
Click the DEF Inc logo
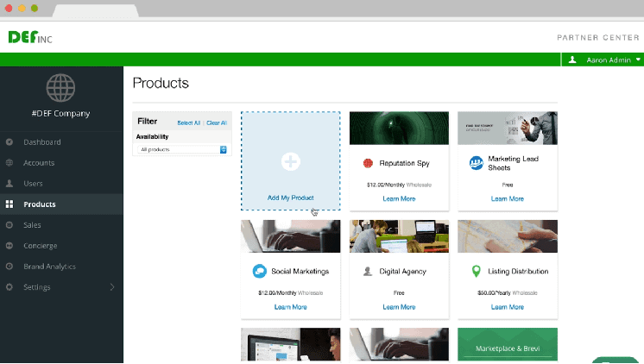[x=30, y=37]
